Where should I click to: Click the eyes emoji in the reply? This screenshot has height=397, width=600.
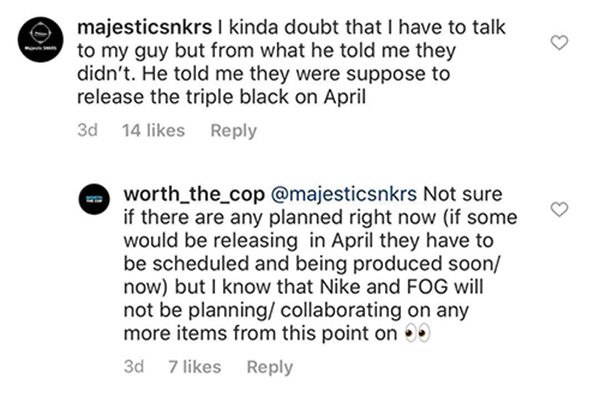click(417, 334)
